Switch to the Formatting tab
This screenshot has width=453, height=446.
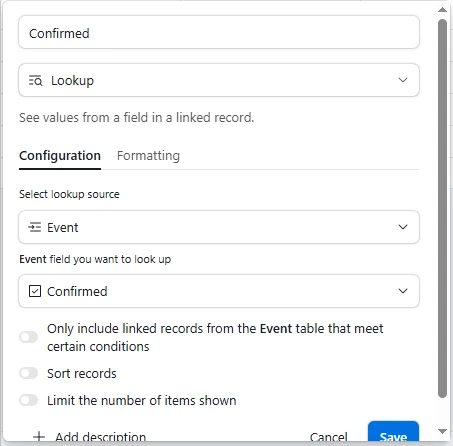coord(148,156)
